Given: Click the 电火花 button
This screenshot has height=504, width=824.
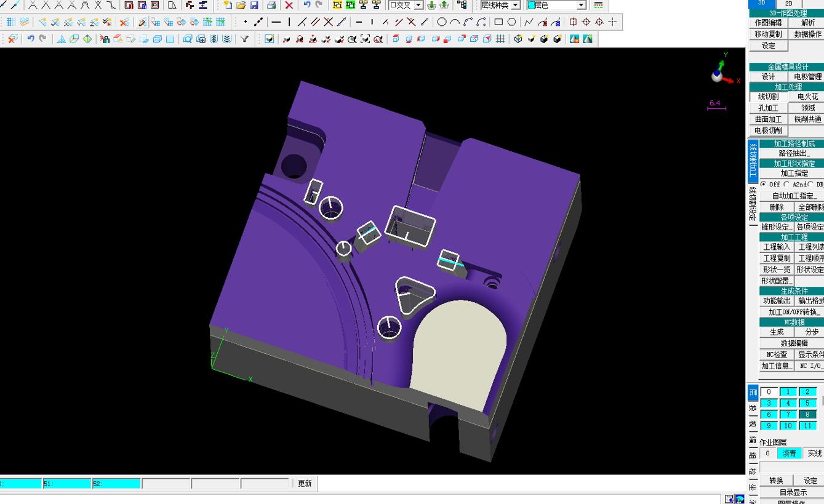Looking at the screenshot, I should pos(807,97).
